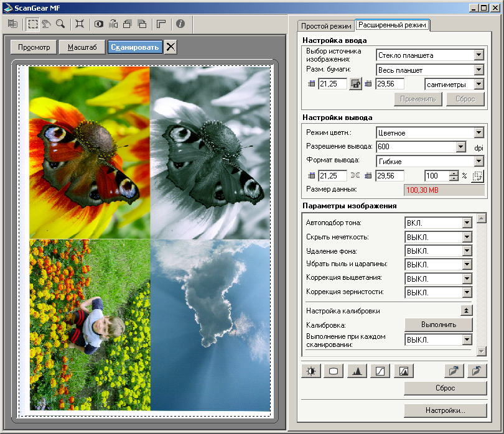Decrease the 100% scale with down stepper
This screenshot has width=504, height=434.
tap(454, 178)
